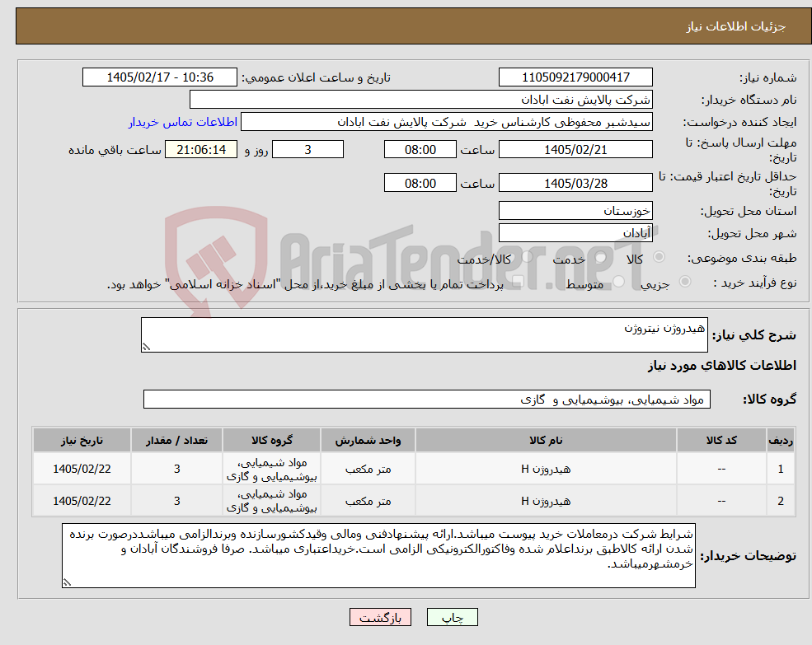Click the resize handle of توضیحات خریدار box

67,582
